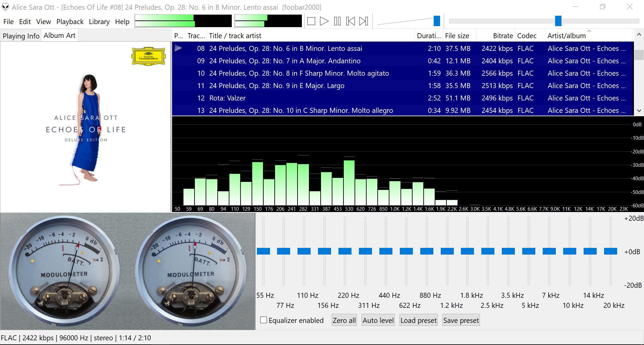Click the 14 kHz equalizer band slider
Viewport: 644px width, 345px height.
coord(590,251)
